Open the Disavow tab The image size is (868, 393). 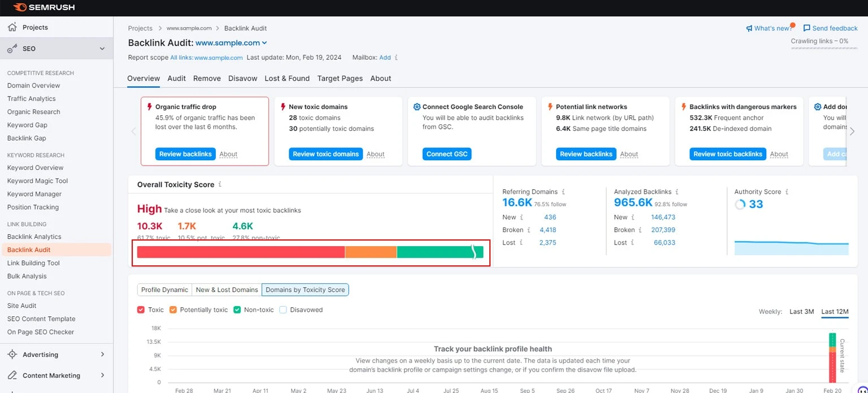coord(242,78)
